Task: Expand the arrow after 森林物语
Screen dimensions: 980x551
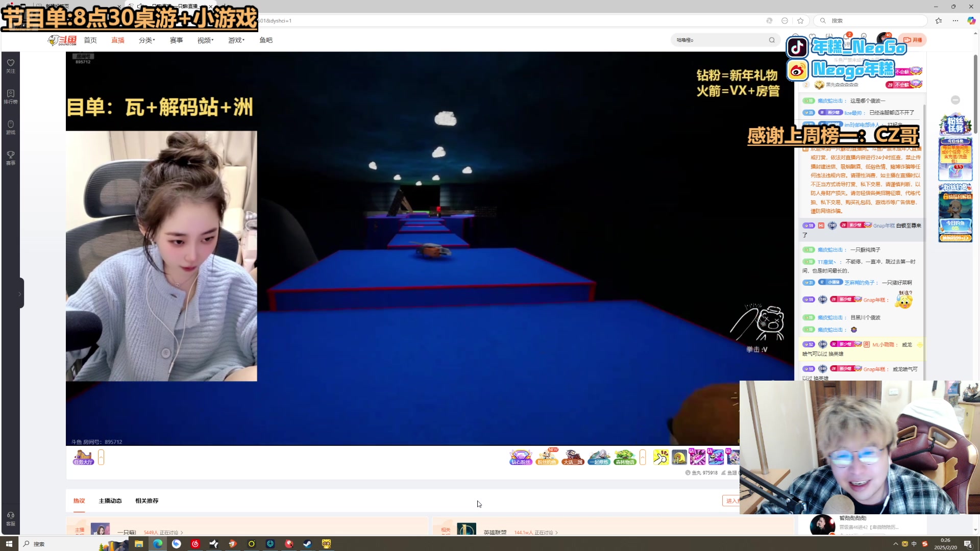Action: point(643,457)
